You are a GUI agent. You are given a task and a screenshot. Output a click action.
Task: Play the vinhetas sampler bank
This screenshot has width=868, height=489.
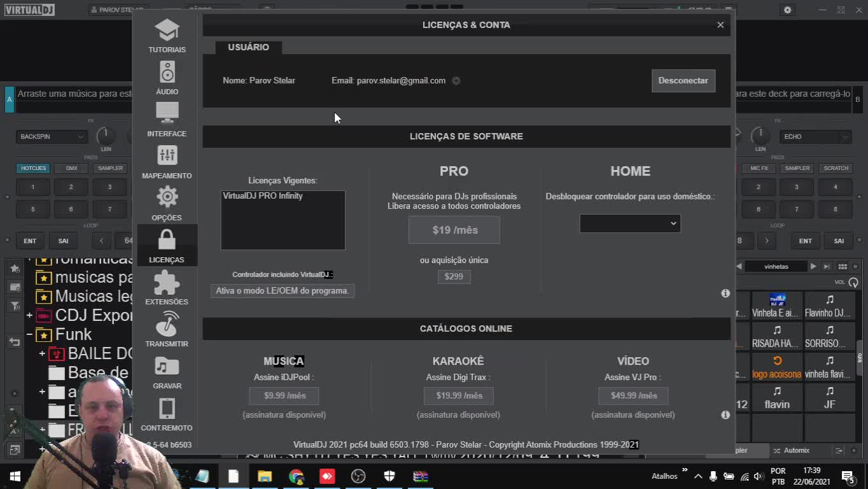(813, 266)
